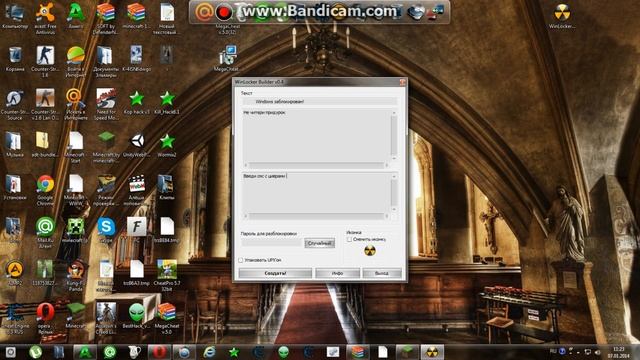Click the Создать! button in WinLocker Builder
Screen dimensions: 640x360
(275, 273)
